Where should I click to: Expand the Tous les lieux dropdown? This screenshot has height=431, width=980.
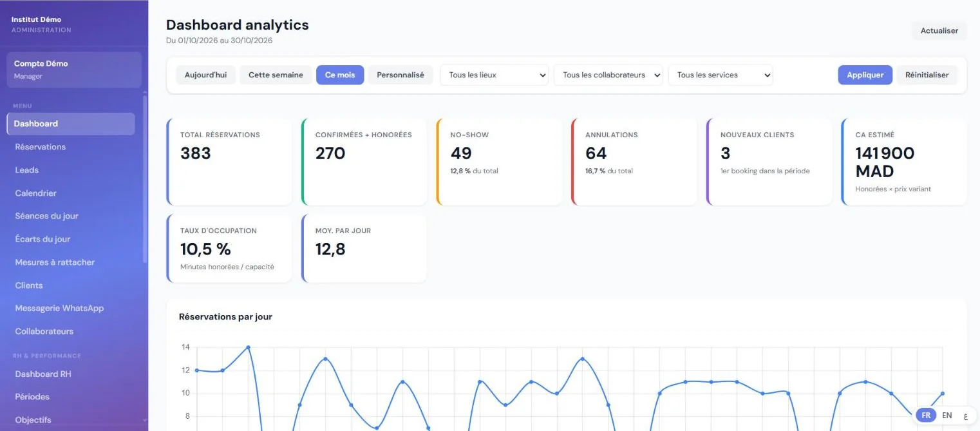pyautogui.click(x=495, y=75)
